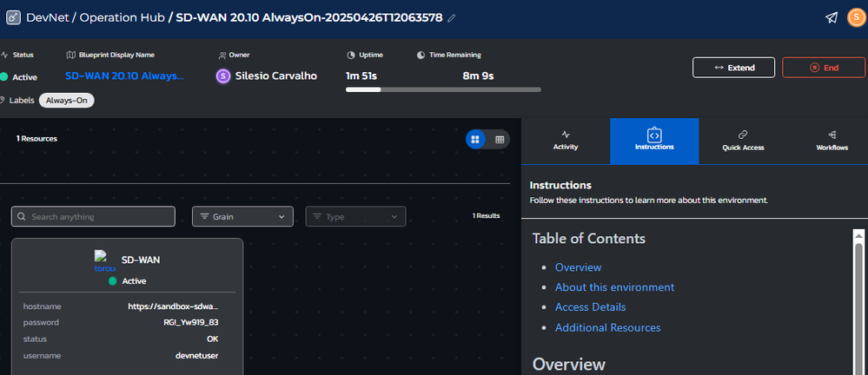
Task: Click the username value devnetuser
Action: (x=197, y=356)
